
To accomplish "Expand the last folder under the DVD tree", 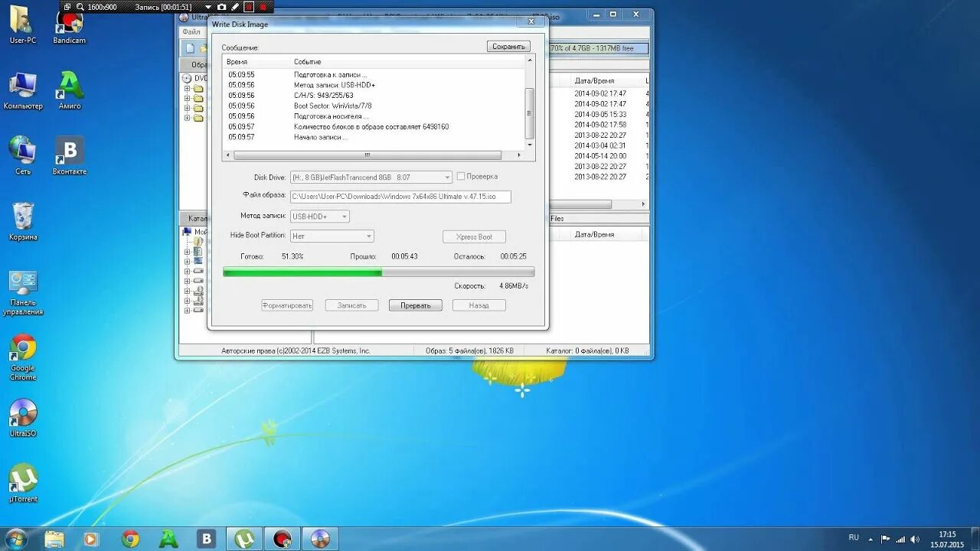I will point(187,118).
